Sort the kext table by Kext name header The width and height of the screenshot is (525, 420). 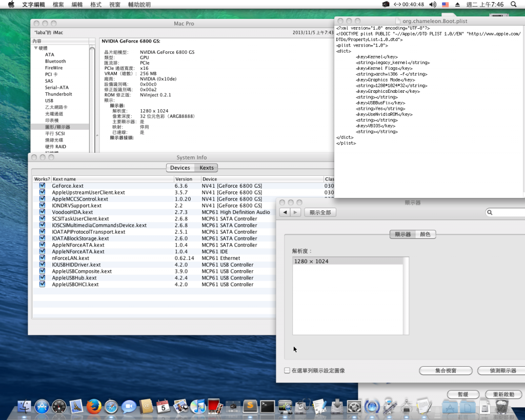(112, 179)
